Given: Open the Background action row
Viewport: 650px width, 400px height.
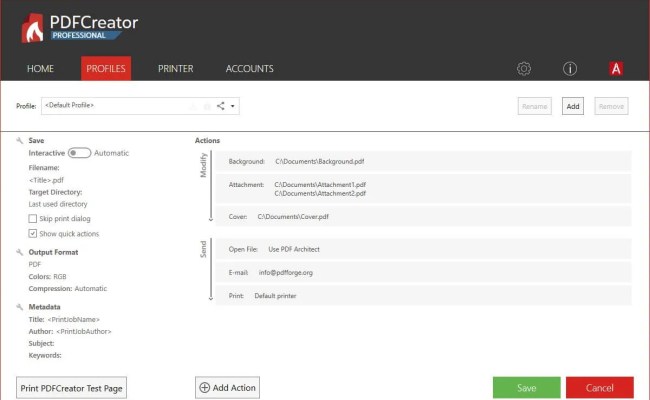Looking at the screenshot, I should pyautogui.click(x=423, y=161).
